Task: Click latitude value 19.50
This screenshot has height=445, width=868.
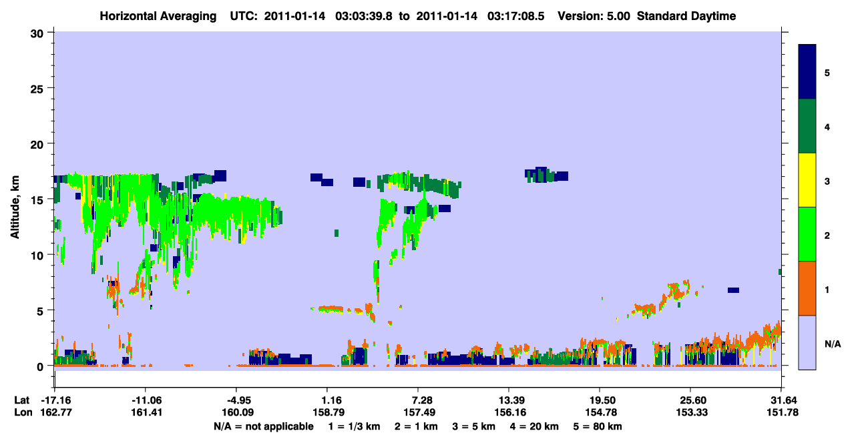Action: coord(600,400)
